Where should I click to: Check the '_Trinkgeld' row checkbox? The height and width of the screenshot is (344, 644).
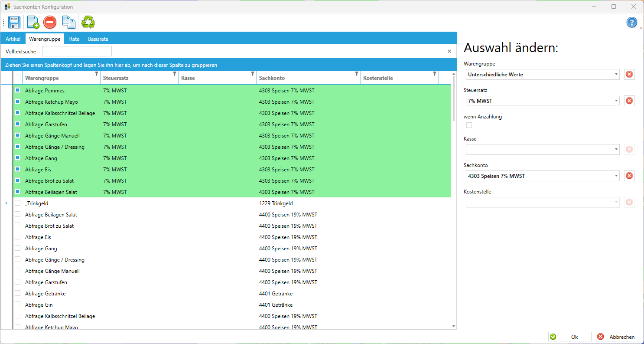tap(18, 203)
